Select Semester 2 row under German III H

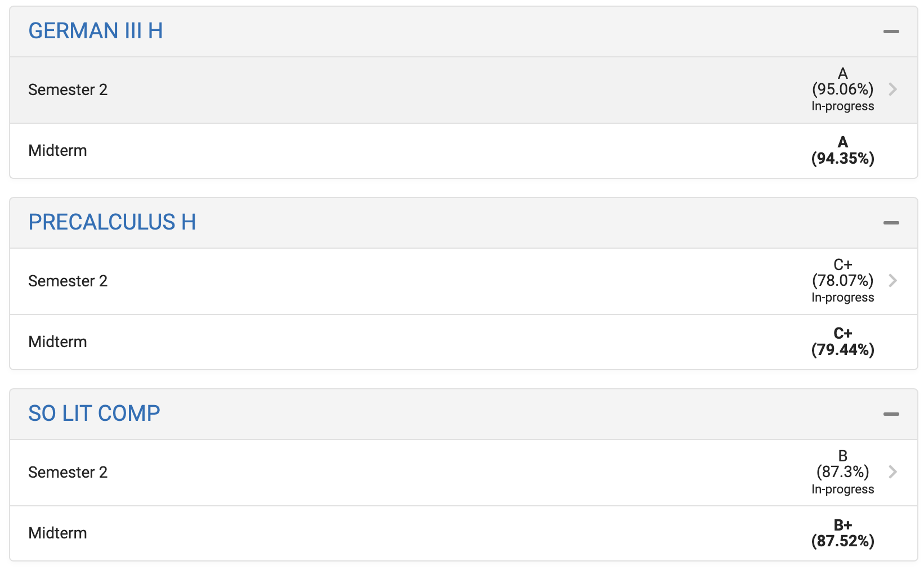464,90
